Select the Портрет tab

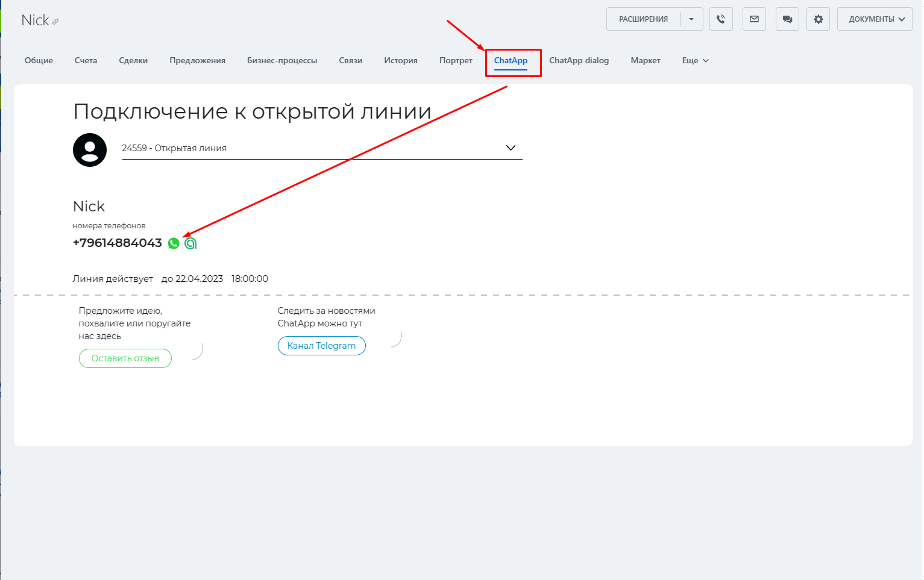point(456,61)
